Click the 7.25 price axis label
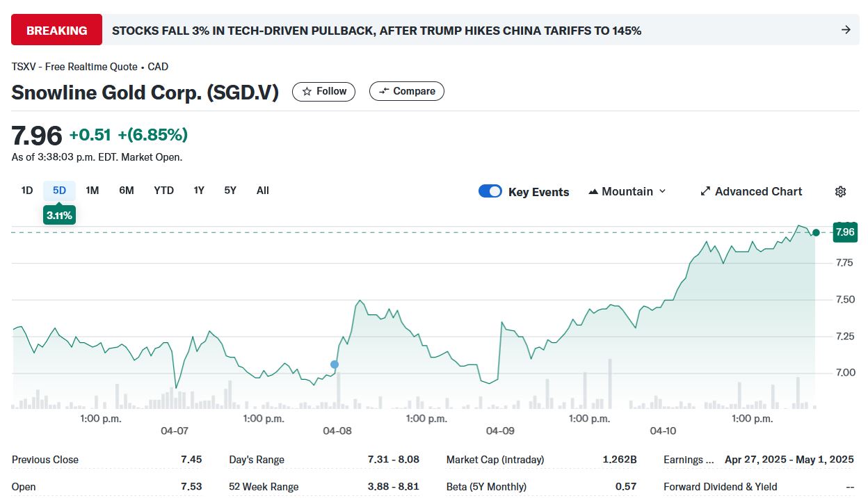 [845, 337]
